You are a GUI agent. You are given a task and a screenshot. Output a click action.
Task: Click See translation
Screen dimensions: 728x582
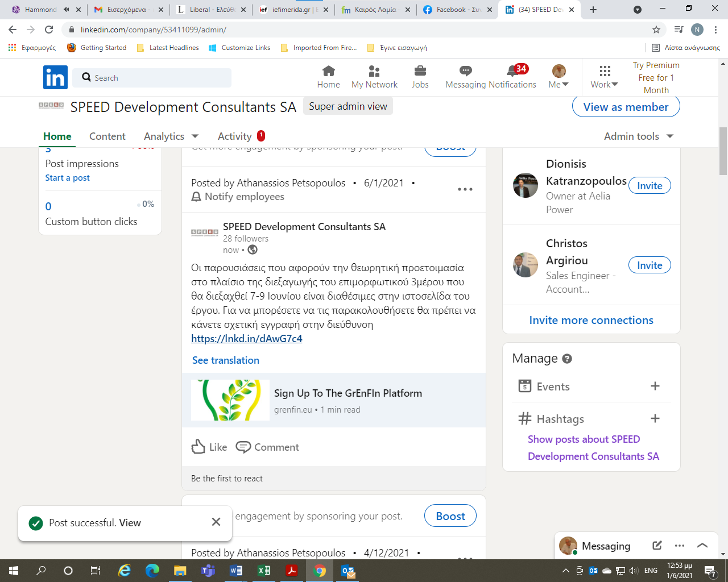pos(226,360)
